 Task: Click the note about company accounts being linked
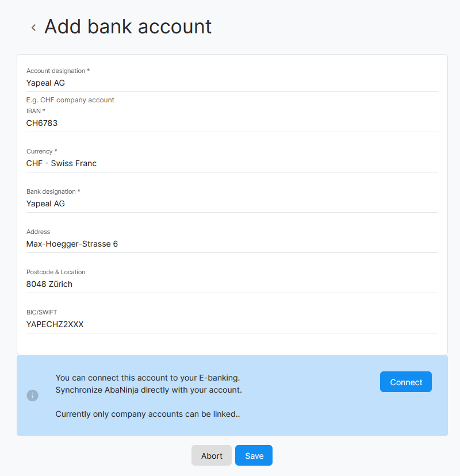coord(148,414)
